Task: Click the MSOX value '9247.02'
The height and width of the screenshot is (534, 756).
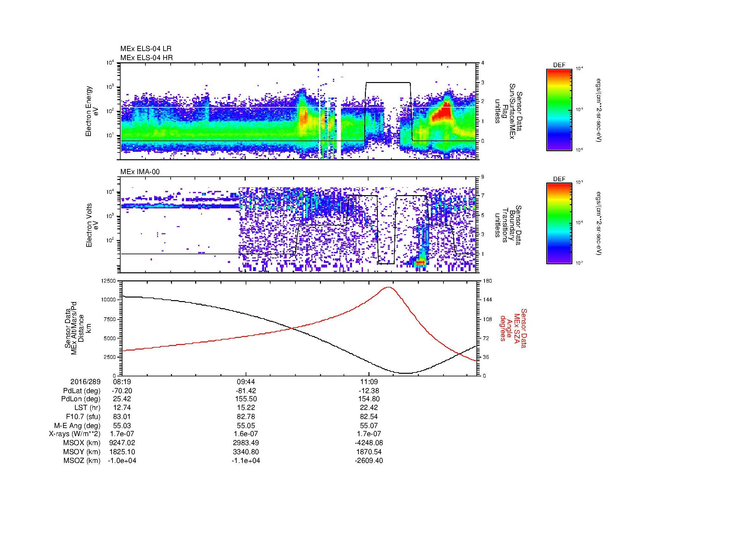Action: [122, 443]
